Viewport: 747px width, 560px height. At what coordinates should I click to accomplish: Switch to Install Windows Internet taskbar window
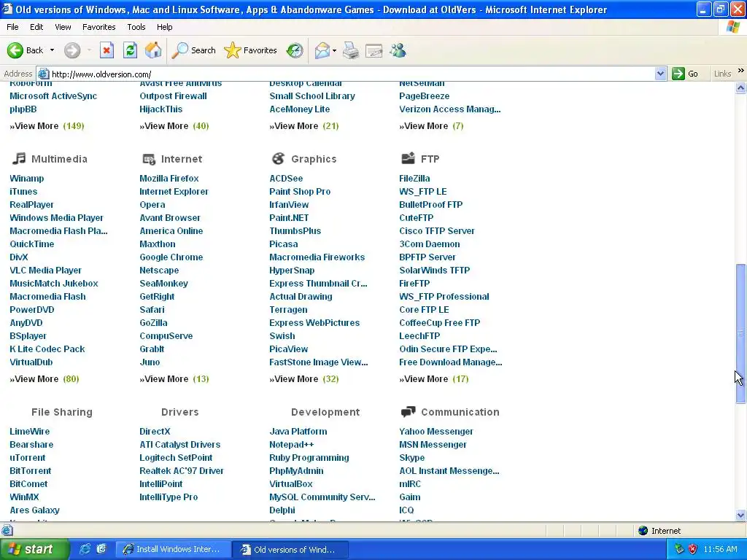[x=174, y=550]
